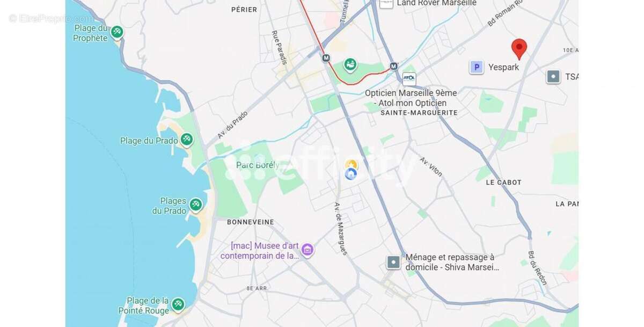Click the Plages du Prado beach icon

[196, 205]
